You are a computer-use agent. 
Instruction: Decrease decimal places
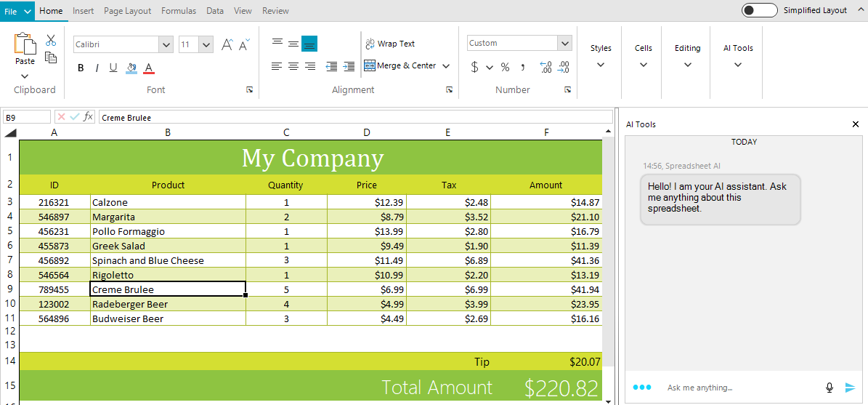click(x=563, y=67)
